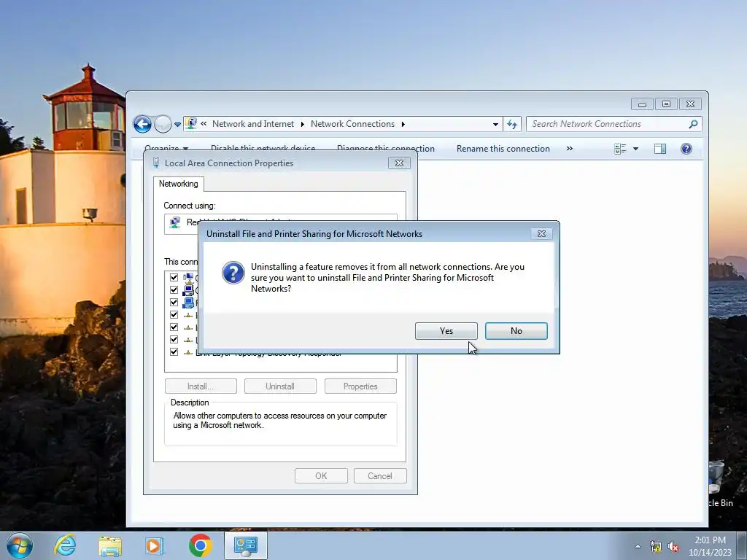Screen dimensions: 747x560
Task: Click OK in Local Area Connection Properties
Action: click(321, 475)
